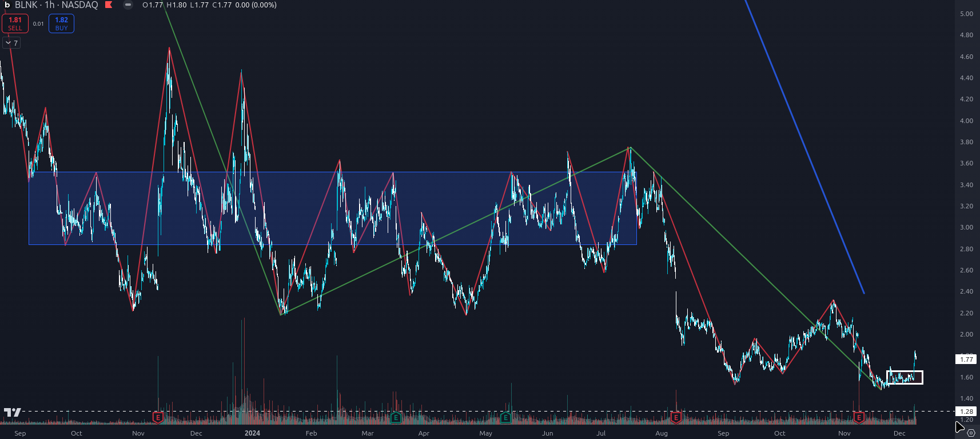Click the grey market status circle icon
The width and height of the screenshot is (980, 439).
(128, 5)
